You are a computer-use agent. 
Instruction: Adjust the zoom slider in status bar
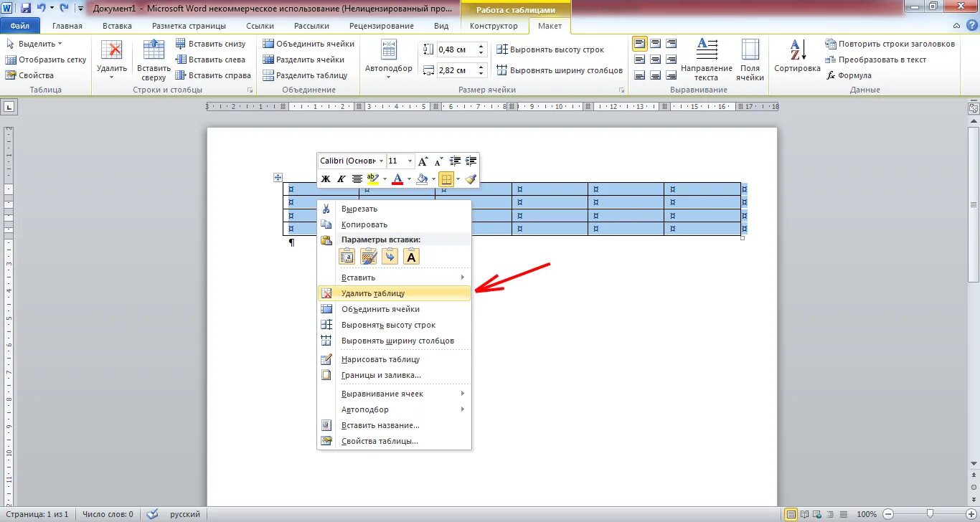click(x=929, y=513)
